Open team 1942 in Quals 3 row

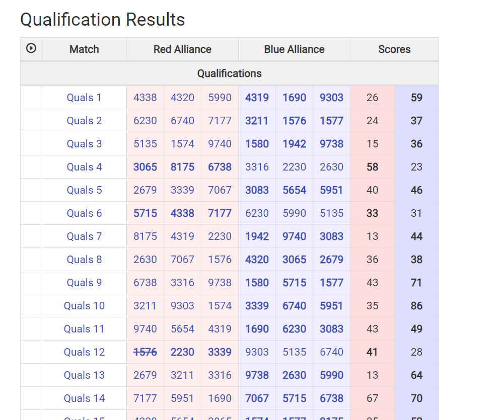[x=294, y=144]
